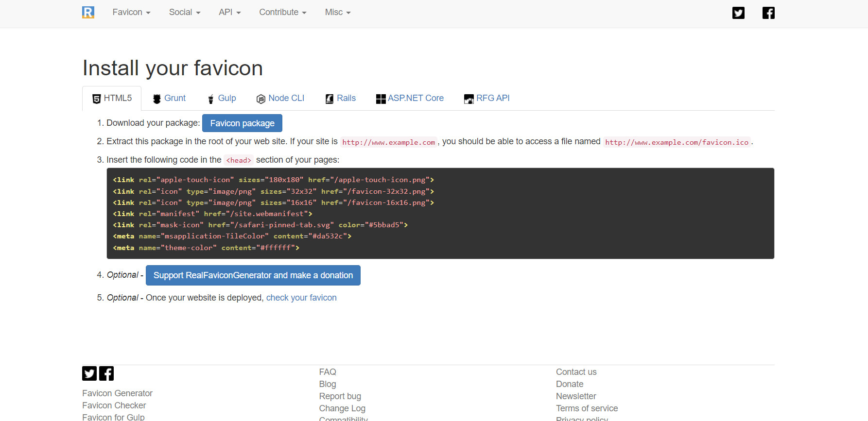Click the RFG API icon
This screenshot has height=421, width=868.
point(469,99)
